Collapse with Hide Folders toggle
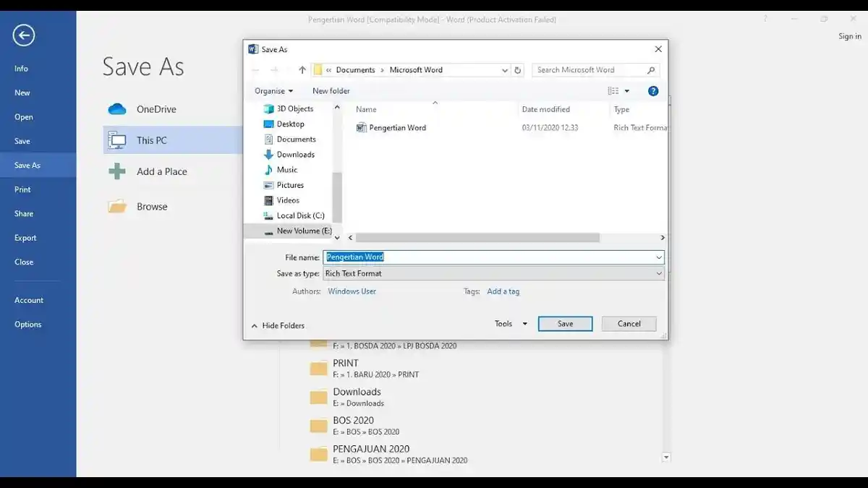868x488 pixels. pyautogui.click(x=278, y=326)
